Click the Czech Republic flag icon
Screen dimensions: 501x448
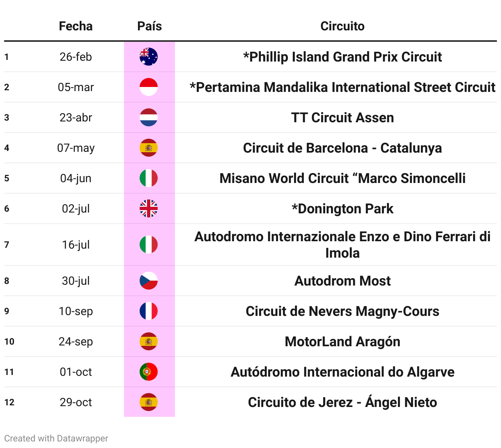click(x=149, y=281)
